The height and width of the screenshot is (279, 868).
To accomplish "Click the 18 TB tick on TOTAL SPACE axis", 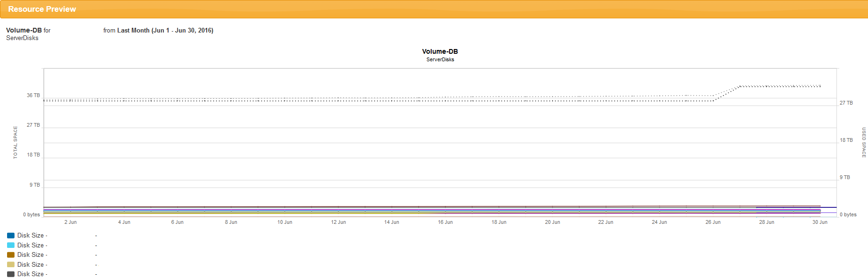I will (33, 155).
